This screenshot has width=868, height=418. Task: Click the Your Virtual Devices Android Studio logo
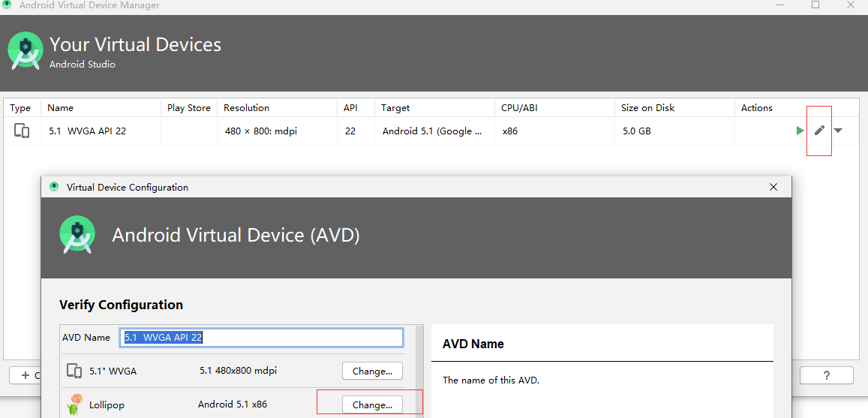26,50
